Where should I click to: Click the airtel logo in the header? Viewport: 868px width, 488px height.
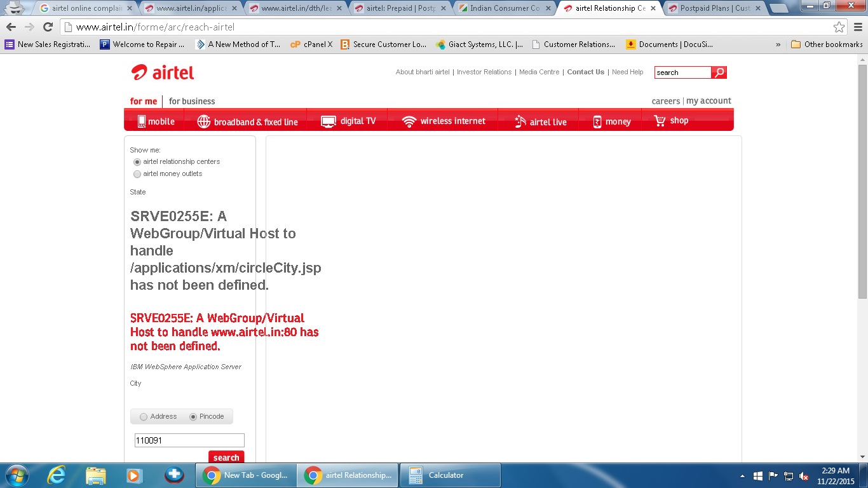[x=163, y=72]
